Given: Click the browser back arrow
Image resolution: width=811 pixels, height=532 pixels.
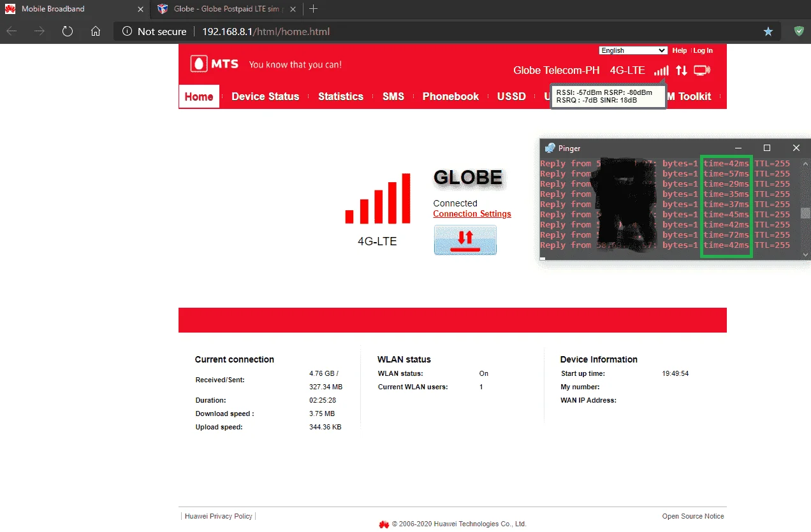Looking at the screenshot, I should click(11, 31).
